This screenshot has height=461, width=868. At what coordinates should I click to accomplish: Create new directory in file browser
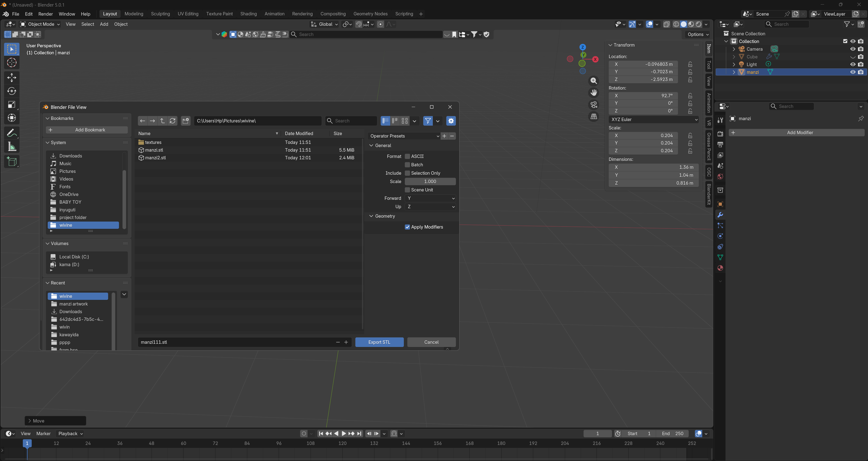click(185, 121)
